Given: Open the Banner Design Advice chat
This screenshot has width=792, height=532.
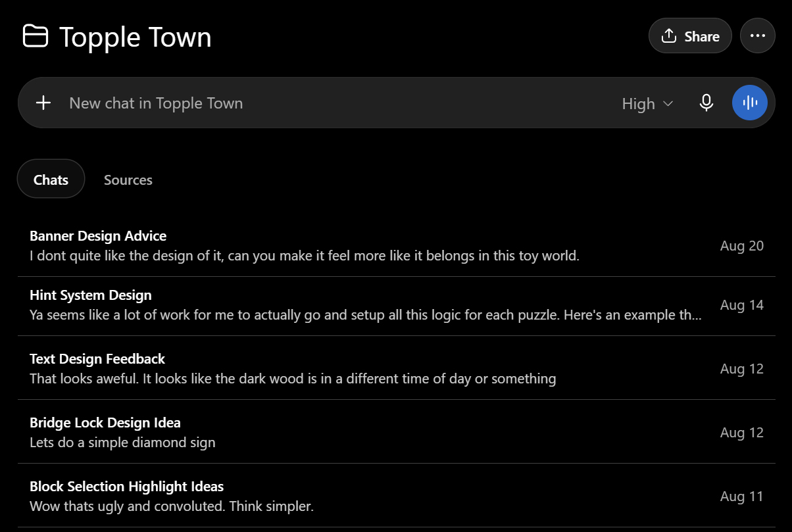Looking at the screenshot, I should click(x=396, y=245).
